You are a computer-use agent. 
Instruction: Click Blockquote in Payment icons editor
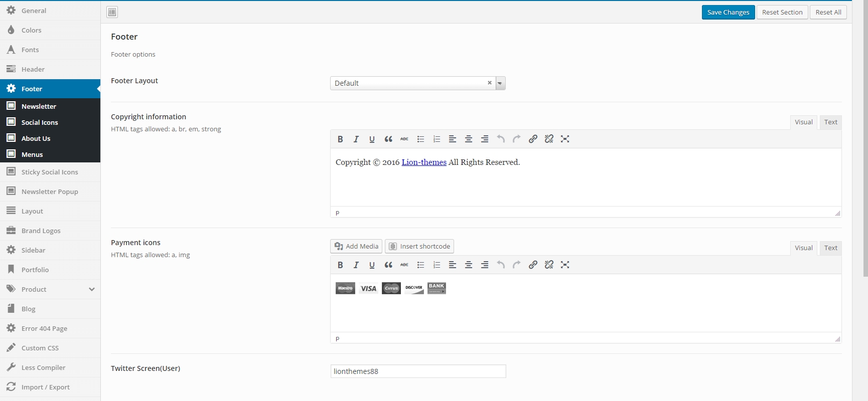point(388,265)
